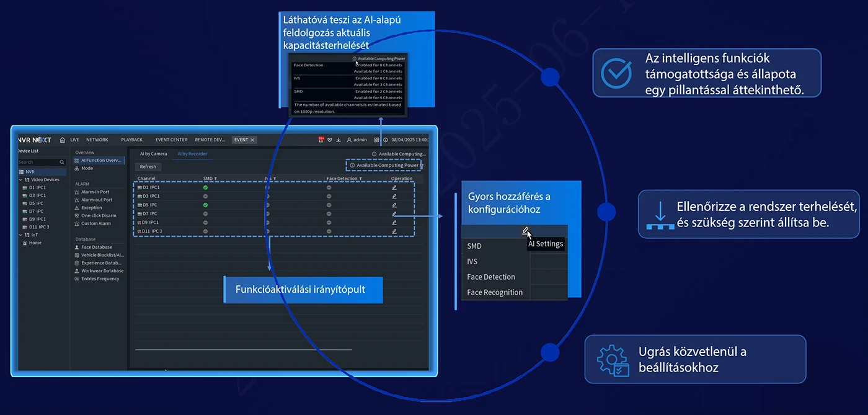
Task: Toggle SMD status for D1 IPC1
Action: [x=205, y=187]
